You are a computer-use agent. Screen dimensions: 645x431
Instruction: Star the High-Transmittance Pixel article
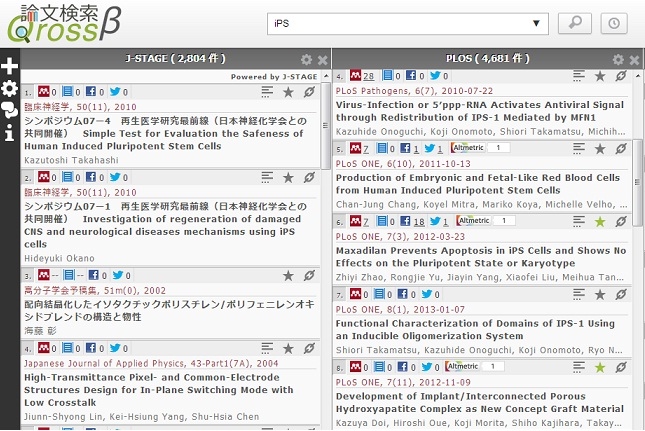tap(288, 349)
